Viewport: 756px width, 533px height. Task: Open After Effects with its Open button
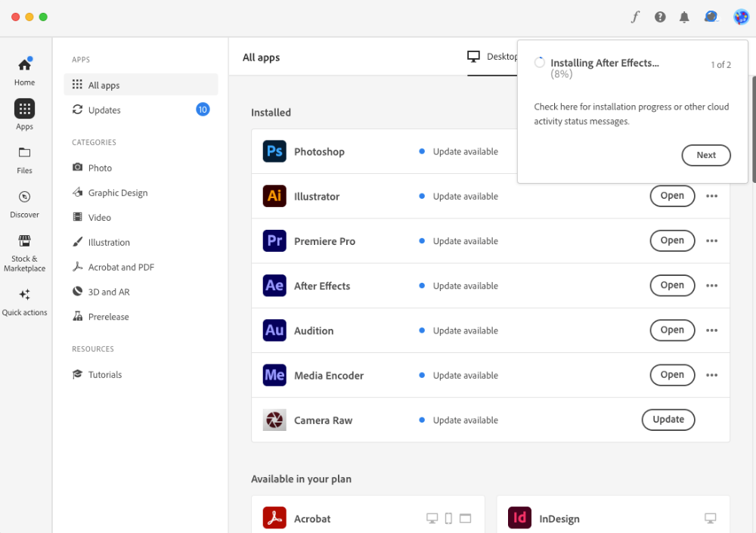(x=672, y=286)
